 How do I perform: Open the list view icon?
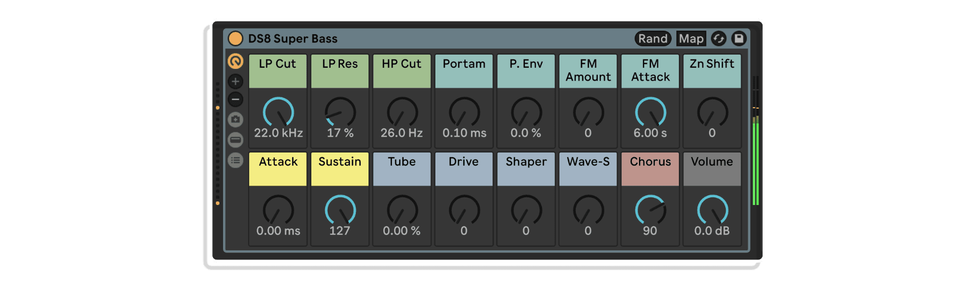click(x=235, y=161)
